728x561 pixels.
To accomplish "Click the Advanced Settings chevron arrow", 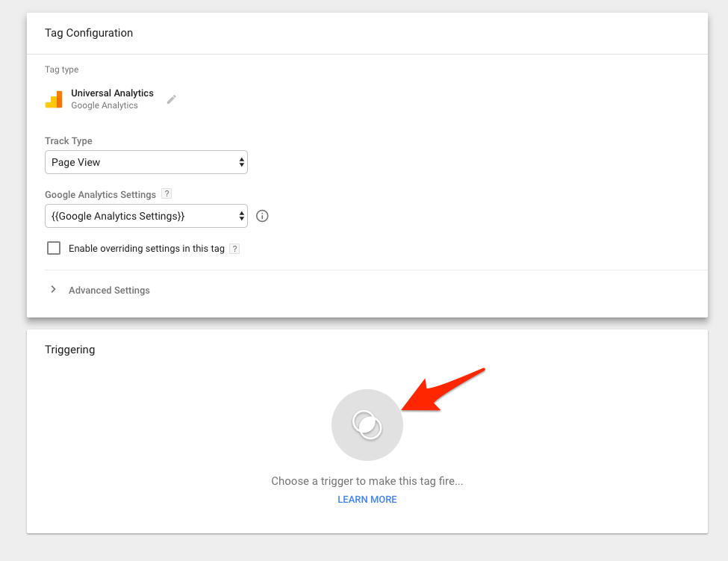I will 53,290.
